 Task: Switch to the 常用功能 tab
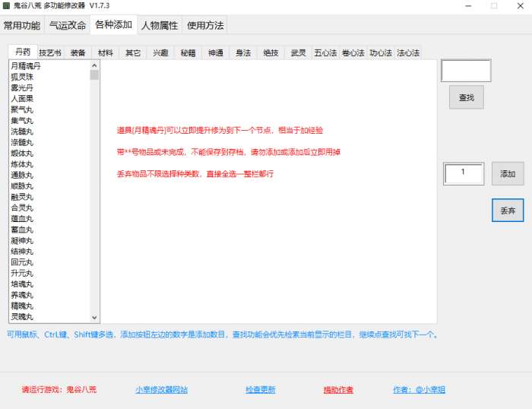tap(22, 25)
